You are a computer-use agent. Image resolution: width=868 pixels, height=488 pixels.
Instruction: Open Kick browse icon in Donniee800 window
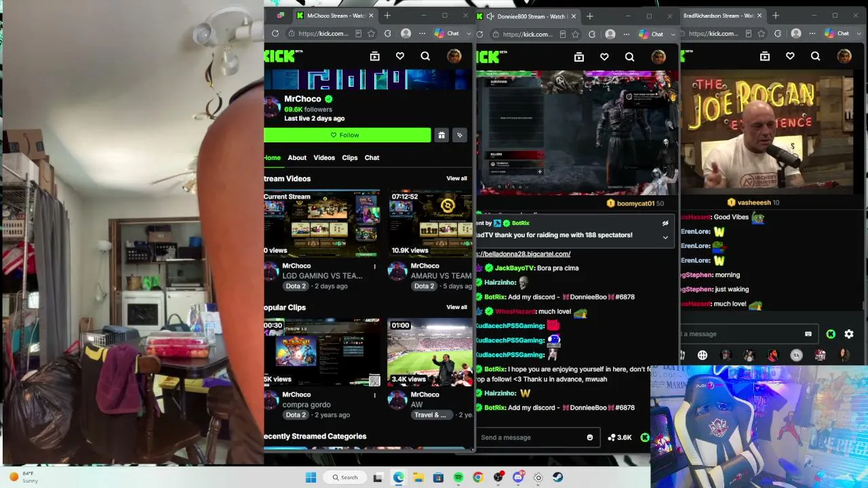coord(579,57)
